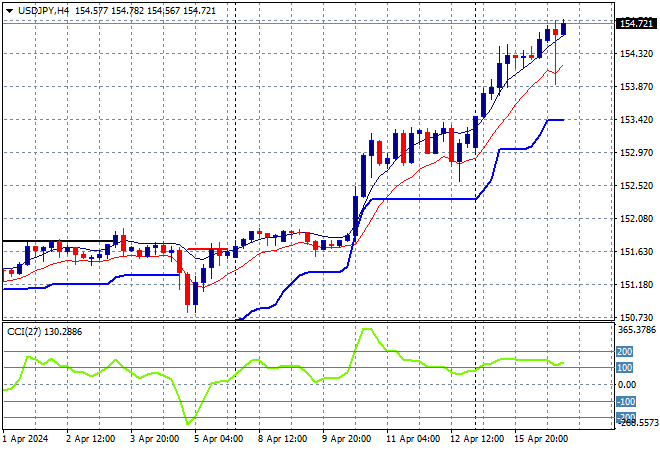This screenshot has width=660, height=450.
Task: Select the thick blue stepped line
Action: coord(420,198)
